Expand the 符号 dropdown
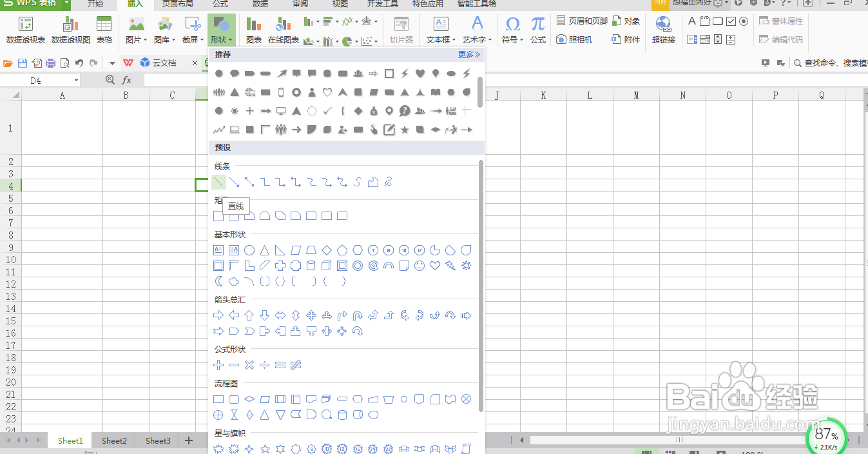Screen dimensions: 868x454 click(512, 40)
